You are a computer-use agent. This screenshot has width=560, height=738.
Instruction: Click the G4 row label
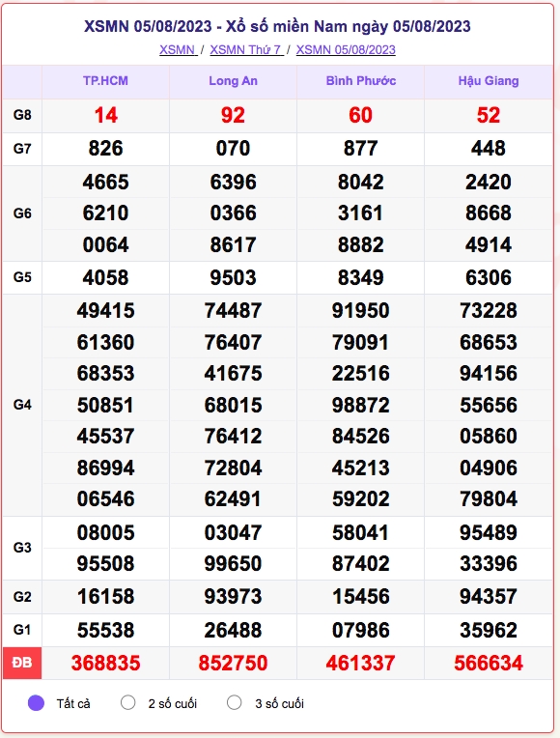coord(22,405)
